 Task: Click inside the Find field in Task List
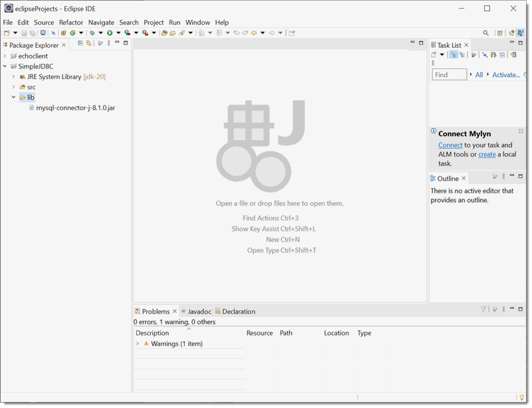[x=450, y=74]
